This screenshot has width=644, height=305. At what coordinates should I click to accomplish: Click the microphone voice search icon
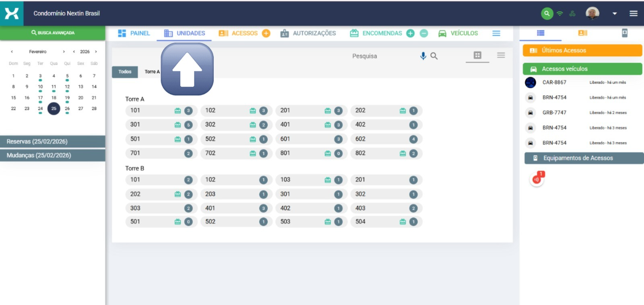click(x=423, y=56)
